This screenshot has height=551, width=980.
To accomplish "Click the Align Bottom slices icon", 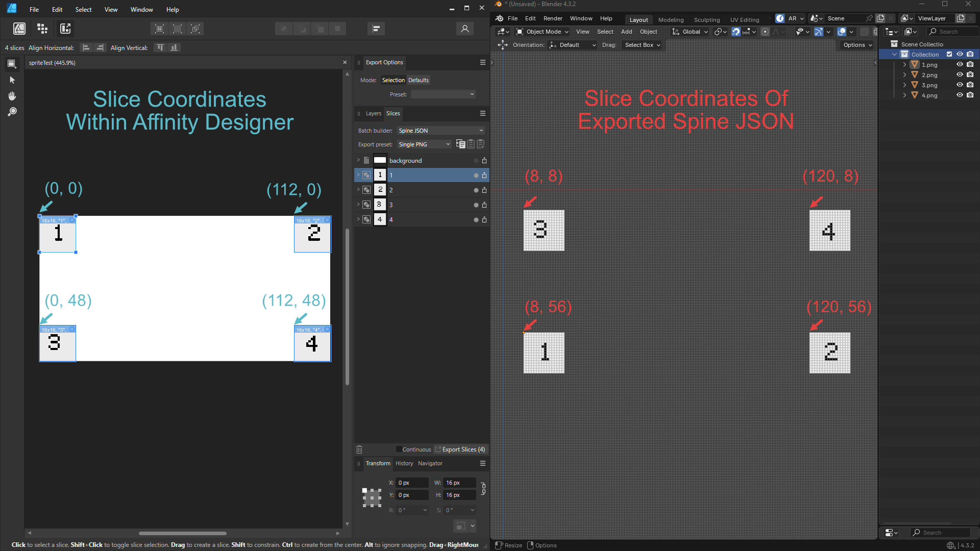I will pos(174,47).
